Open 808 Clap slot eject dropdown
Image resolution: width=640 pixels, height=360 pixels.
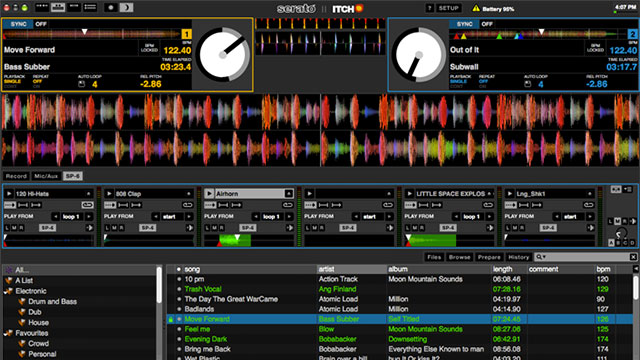click(x=188, y=193)
